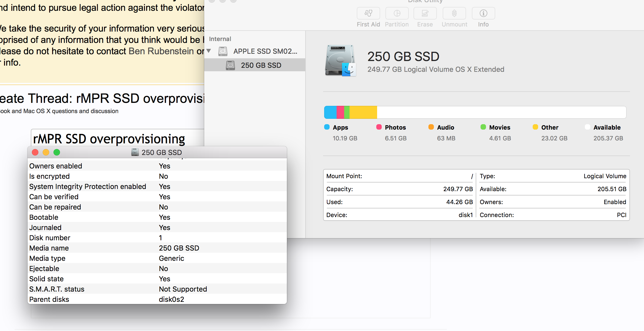Select the Can be repaired row
Image resolution: width=644 pixels, height=331 pixels.
pyautogui.click(x=157, y=207)
